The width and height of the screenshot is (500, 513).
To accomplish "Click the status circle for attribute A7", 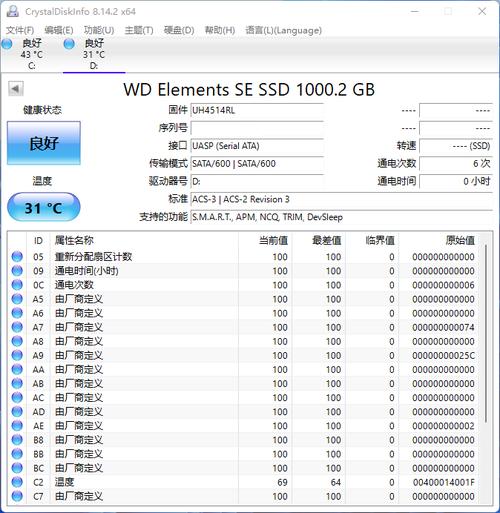I will pos(17,327).
